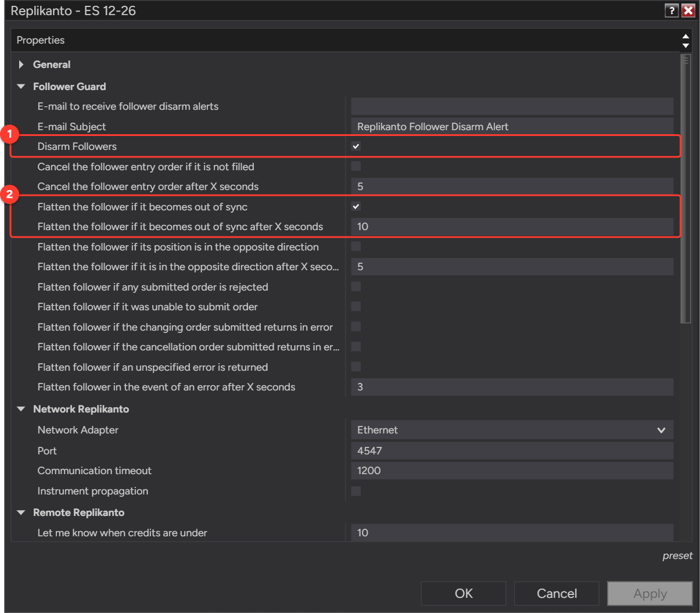This screenshot has width=700, height=613.
Task: Uncheck flatten follower if out of sync
Action: click(x=356, y=206)
